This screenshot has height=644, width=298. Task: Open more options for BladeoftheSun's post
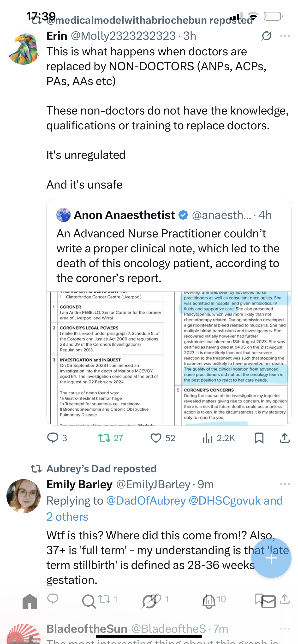(285, 628)
